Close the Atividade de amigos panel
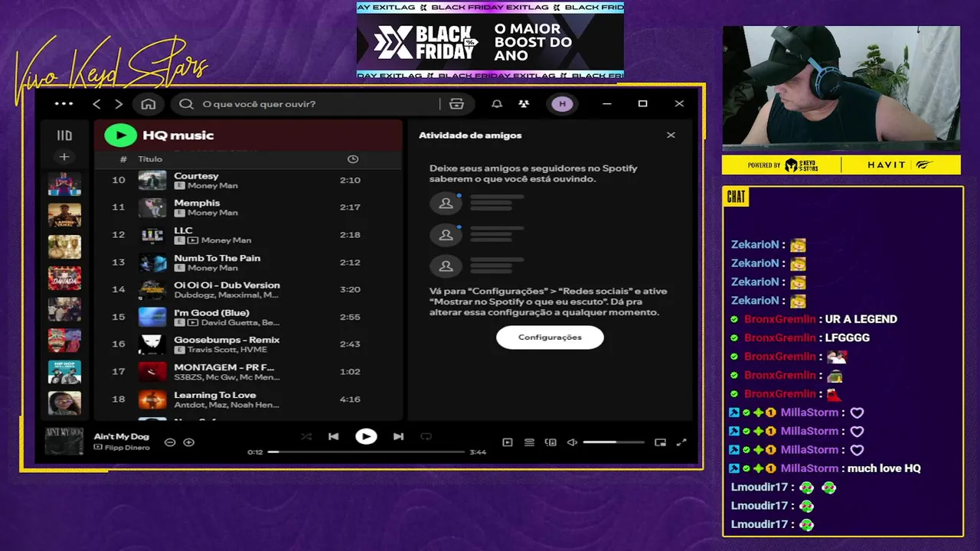 (x=671, y=135)
